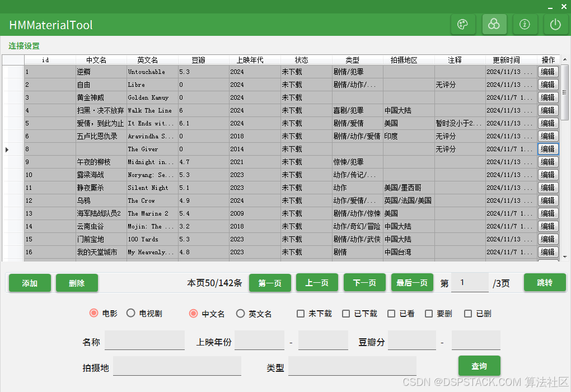Click 编辑 for The Giver row

point(548,149)
